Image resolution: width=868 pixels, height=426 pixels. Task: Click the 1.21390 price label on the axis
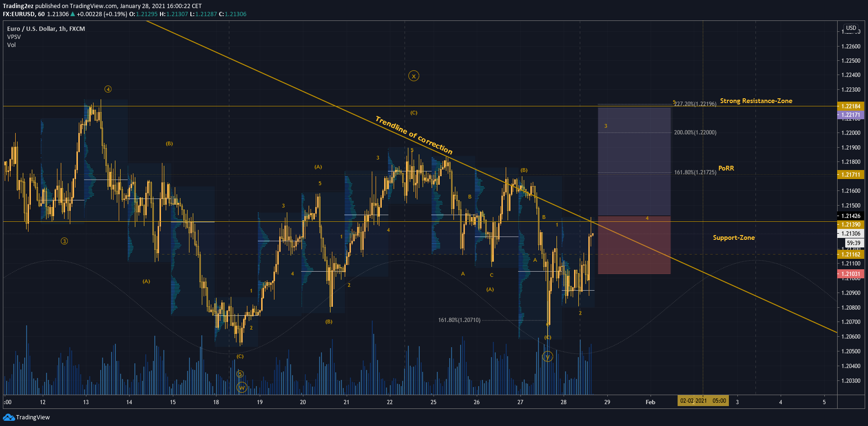click(x=850, y=224)
